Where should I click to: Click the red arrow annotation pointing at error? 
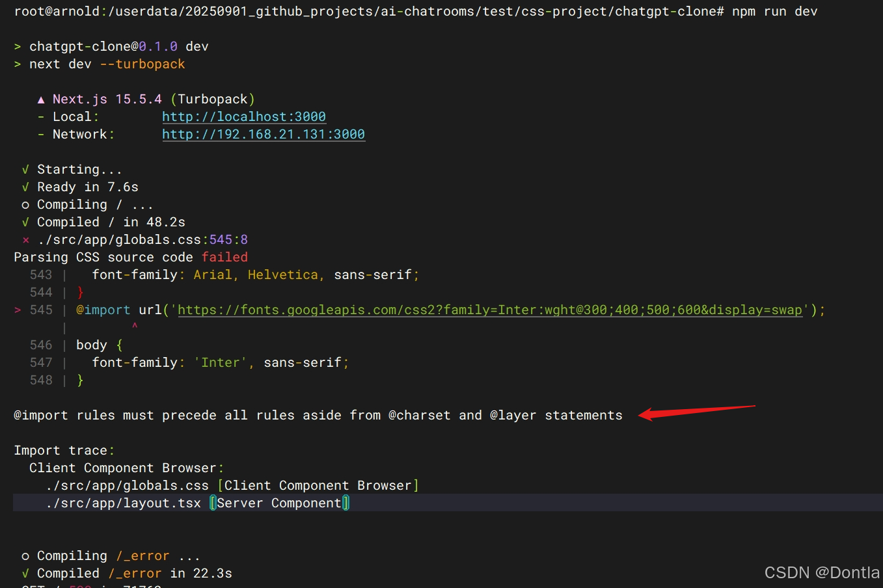click(x=696, y=410)
